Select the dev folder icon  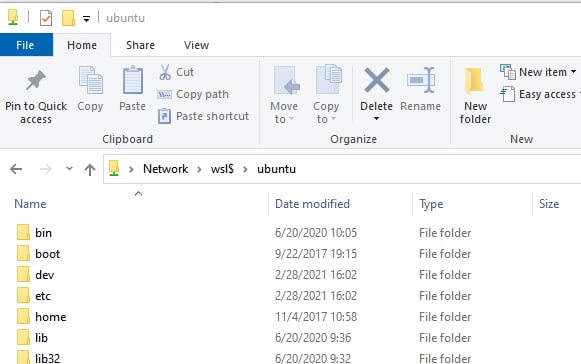23,275
